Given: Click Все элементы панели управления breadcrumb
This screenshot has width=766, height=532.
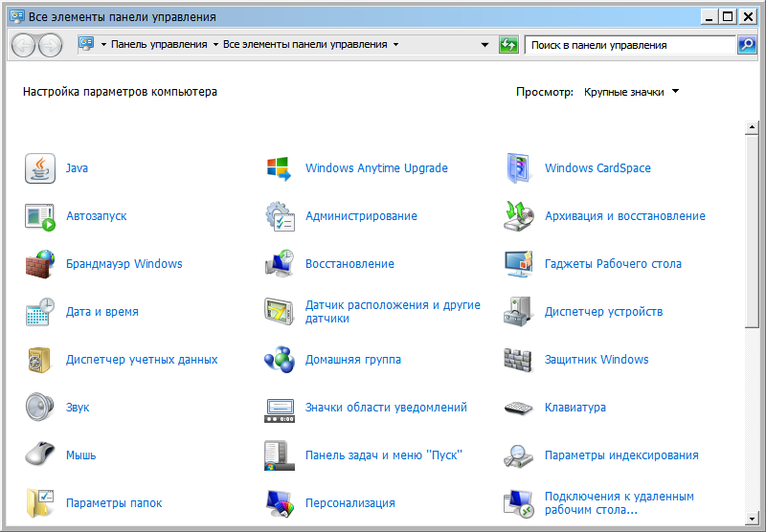Looking at the screenshot, I should pos(305,44).
